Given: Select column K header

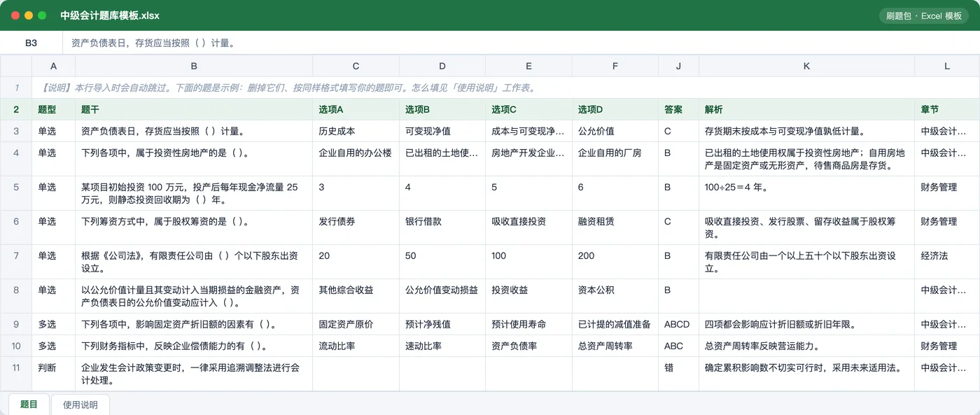Looking at the screenshot, I should [807, 66].
